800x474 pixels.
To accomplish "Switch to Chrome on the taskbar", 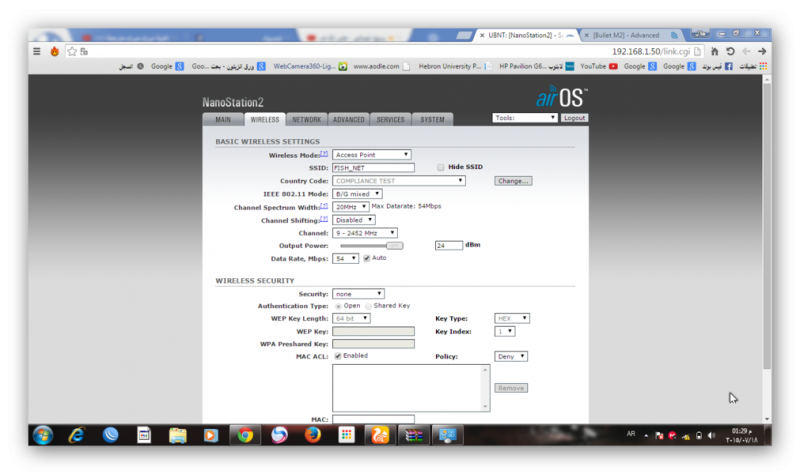I will pyautogui.click(x=245, y=435).
